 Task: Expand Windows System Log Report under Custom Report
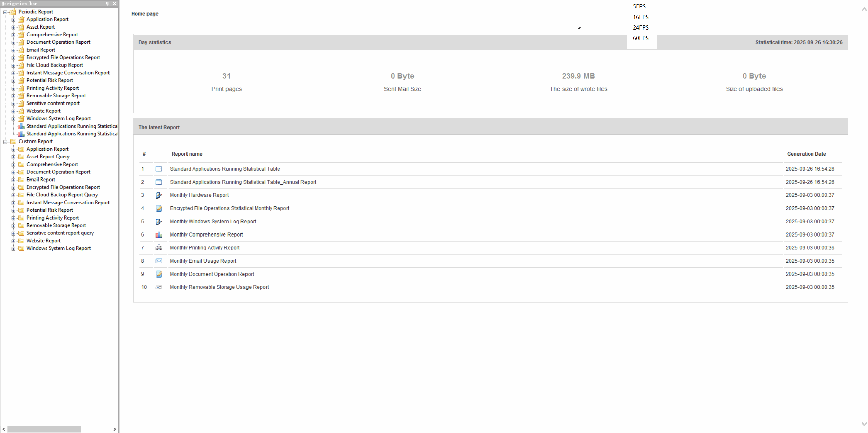[x=13, y=248]
